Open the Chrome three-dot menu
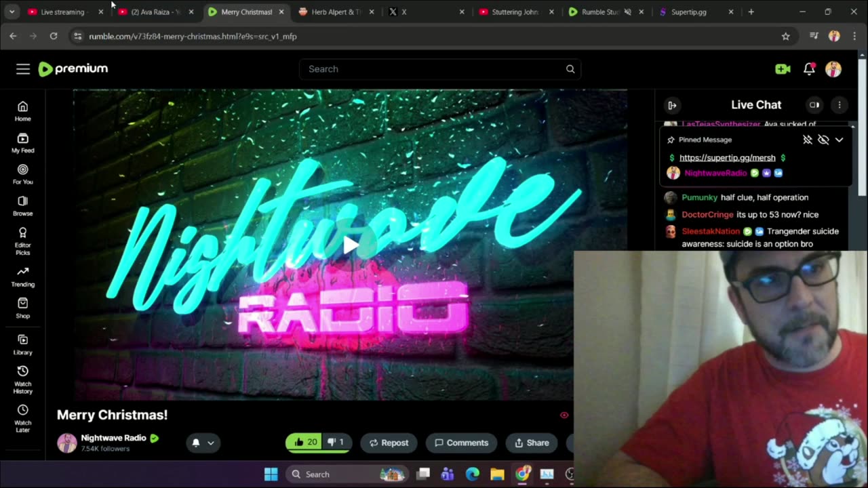Image resolution: width=868 pixels, height=488 pixels. (x=854, y=37)
